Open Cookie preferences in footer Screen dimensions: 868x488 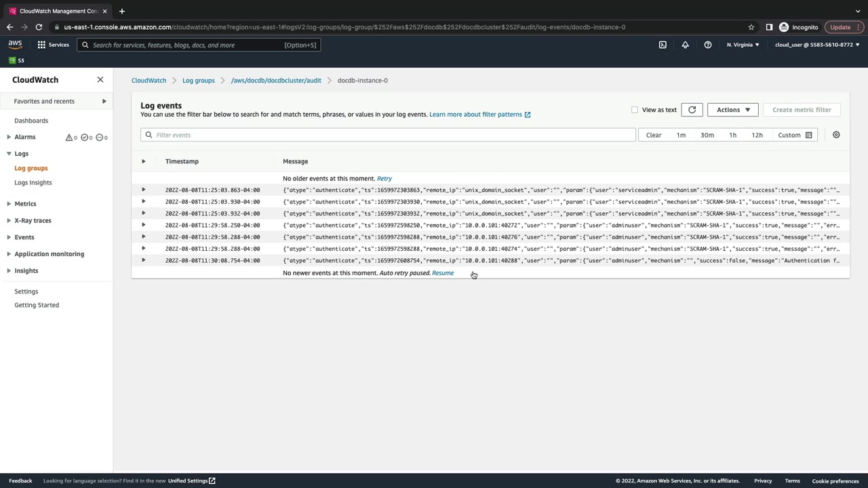[x=835, y=481]
